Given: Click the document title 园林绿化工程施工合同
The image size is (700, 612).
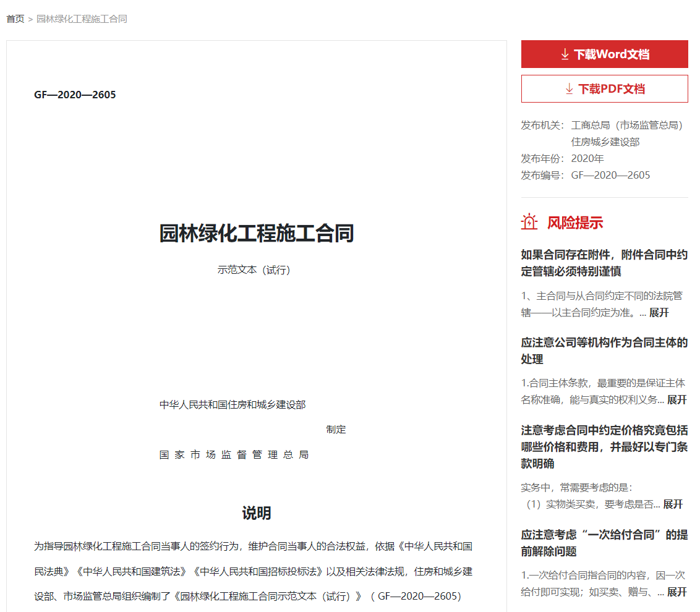Looking at the screenshot, I should tap(257, 234).
